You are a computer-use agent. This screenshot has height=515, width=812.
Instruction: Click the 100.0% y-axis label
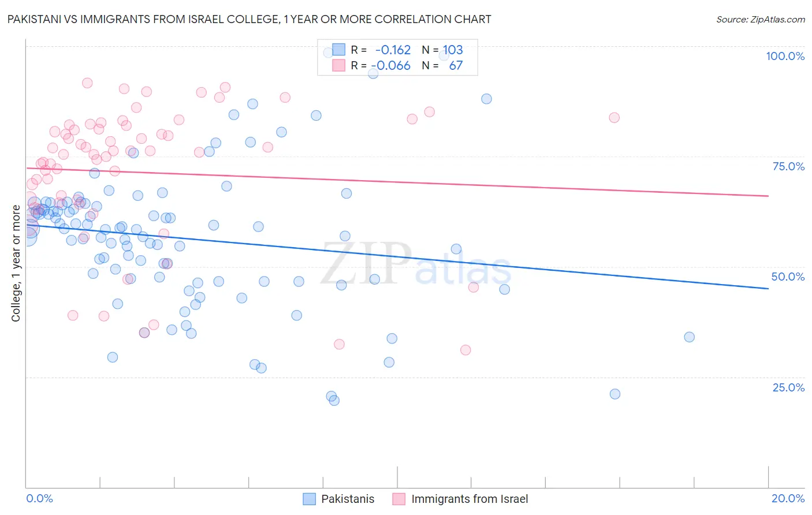click(785, 56)
